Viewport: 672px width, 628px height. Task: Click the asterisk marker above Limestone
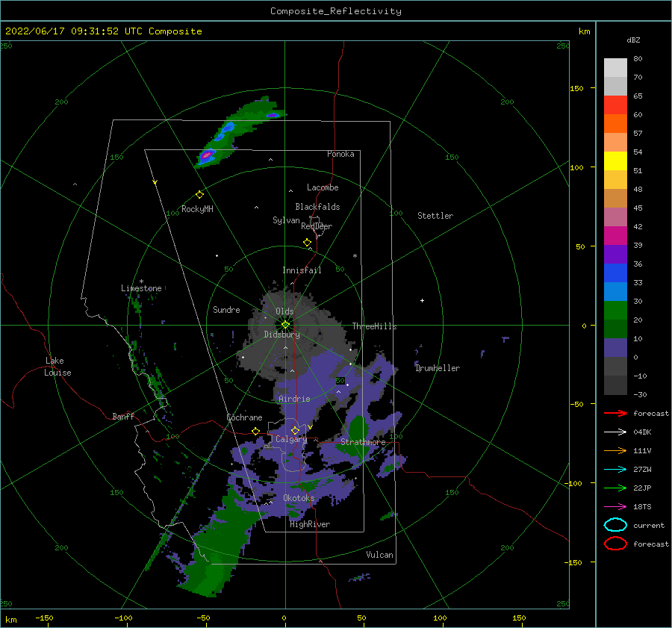[141, 282]
